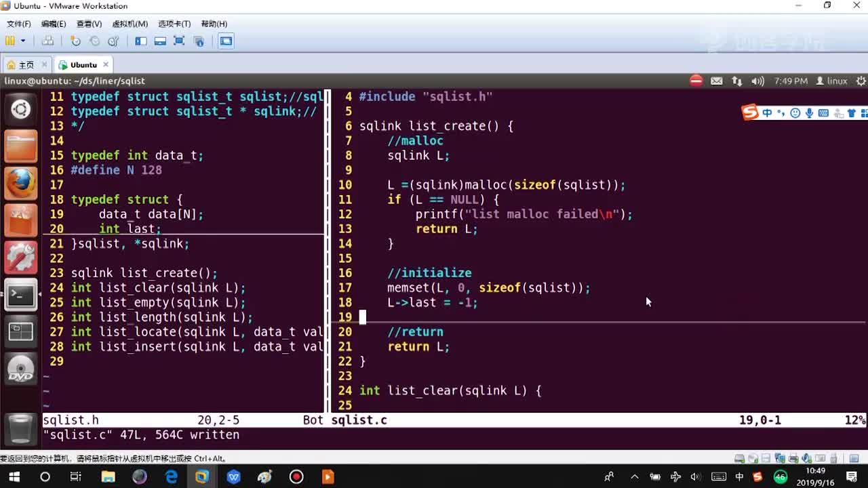Screen dimensions: 868x488
Task: Open the 文件(F) menu in VMware
Action: tap(18, 24)
